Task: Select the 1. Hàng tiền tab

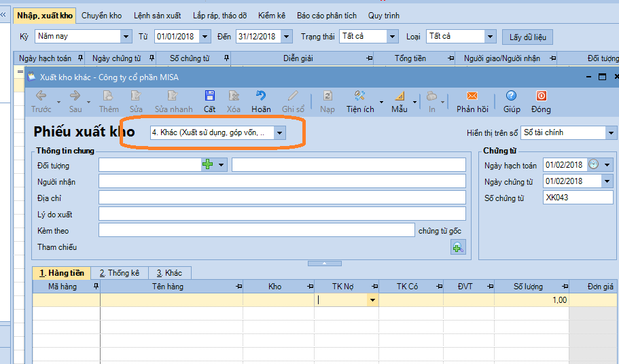Action: 62,273
